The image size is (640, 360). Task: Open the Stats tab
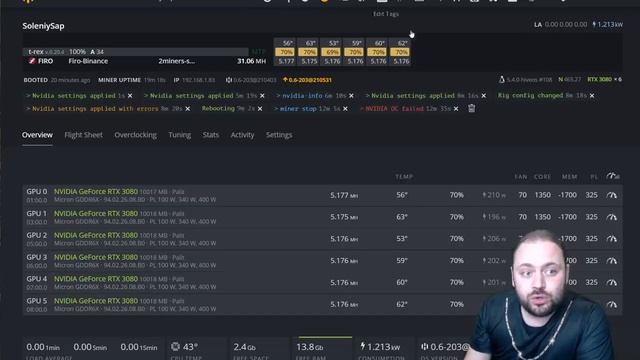(211, 135)
